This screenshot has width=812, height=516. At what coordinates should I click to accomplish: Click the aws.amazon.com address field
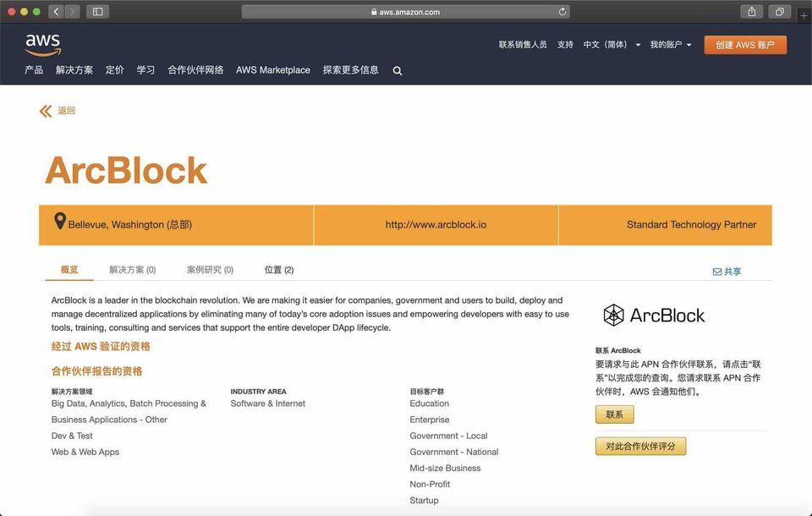click(x=406, y=12)
